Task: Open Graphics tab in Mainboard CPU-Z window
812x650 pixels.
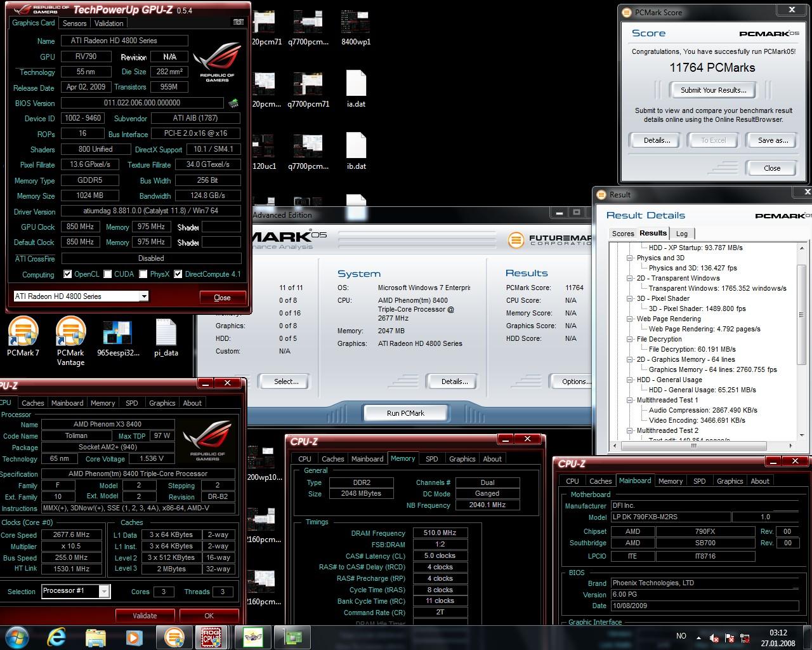Action: point(730,481)
